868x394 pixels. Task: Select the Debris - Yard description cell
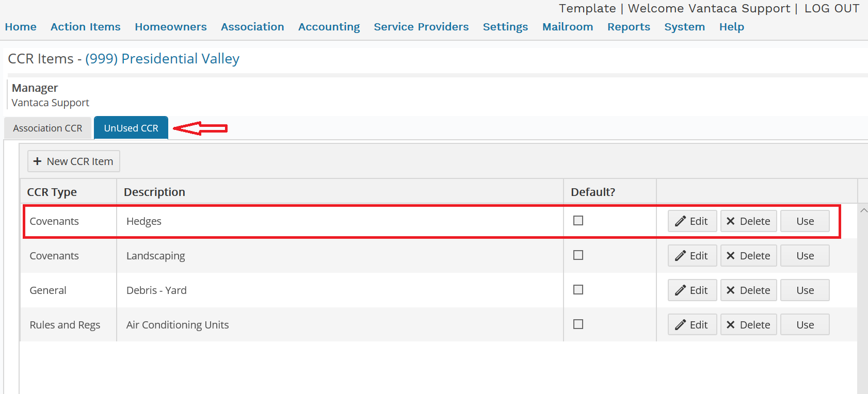[340, 290]
